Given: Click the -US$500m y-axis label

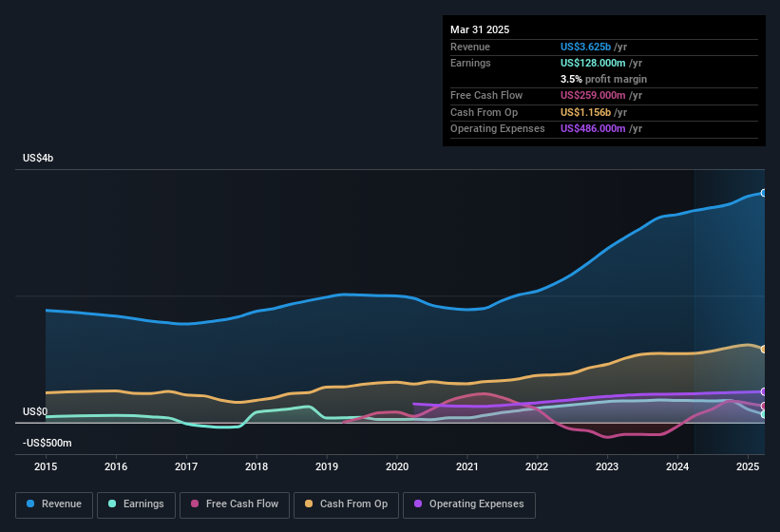Looking at the screenshot, I should click(48, 443).
